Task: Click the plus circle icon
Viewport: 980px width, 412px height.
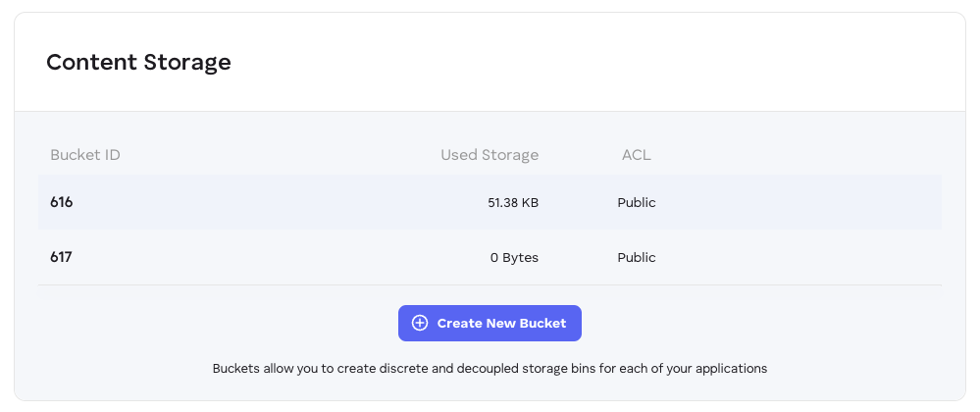Action: pos(420,323)
